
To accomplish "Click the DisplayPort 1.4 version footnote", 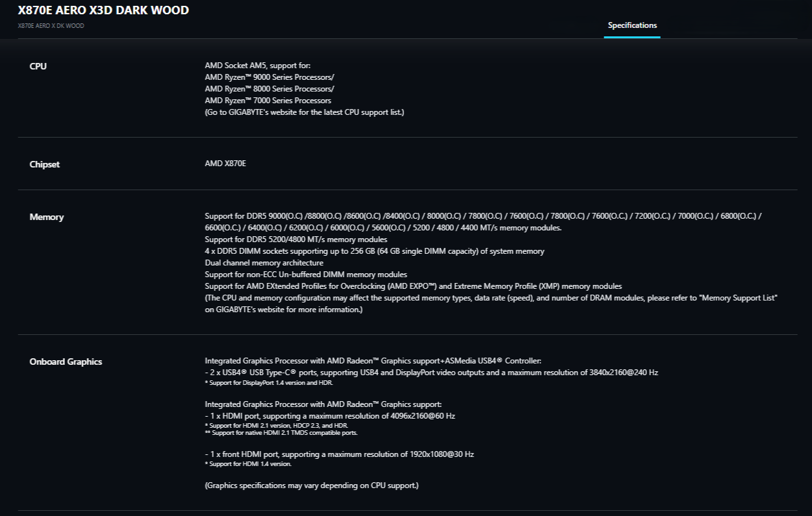I will (269, 383).
